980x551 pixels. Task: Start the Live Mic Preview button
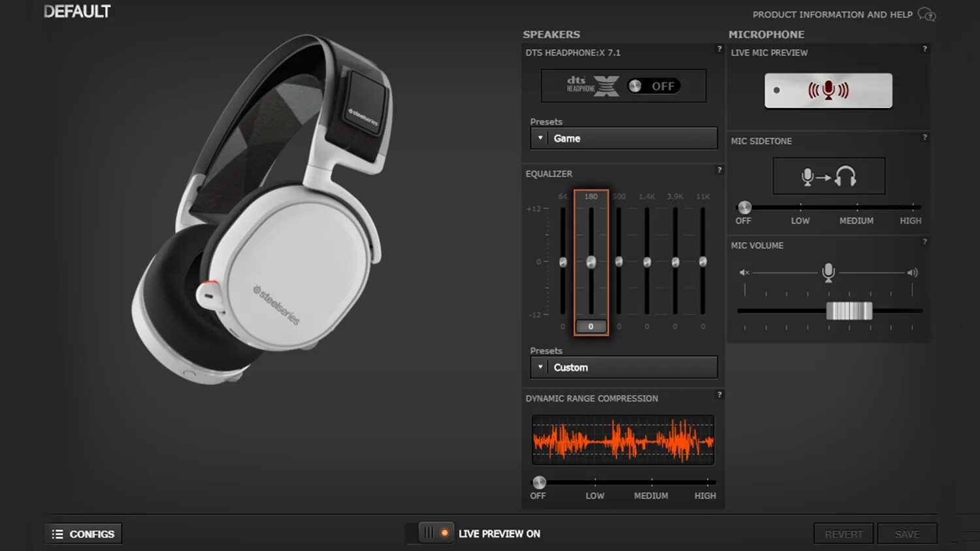[828, 90]
